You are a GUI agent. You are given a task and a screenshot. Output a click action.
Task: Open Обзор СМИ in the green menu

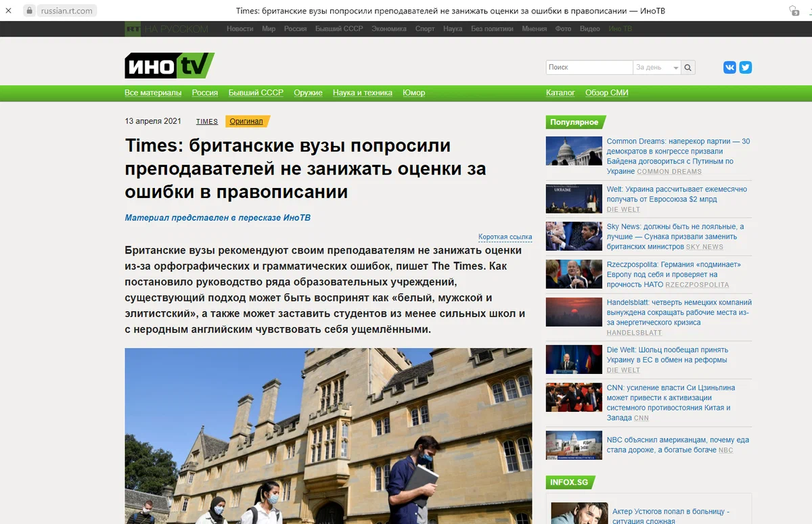(607, 93)
